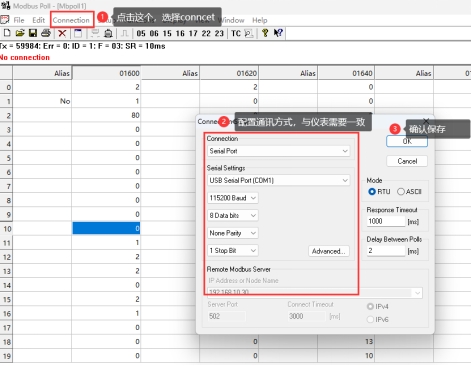Click the 01640 column header

346,73
